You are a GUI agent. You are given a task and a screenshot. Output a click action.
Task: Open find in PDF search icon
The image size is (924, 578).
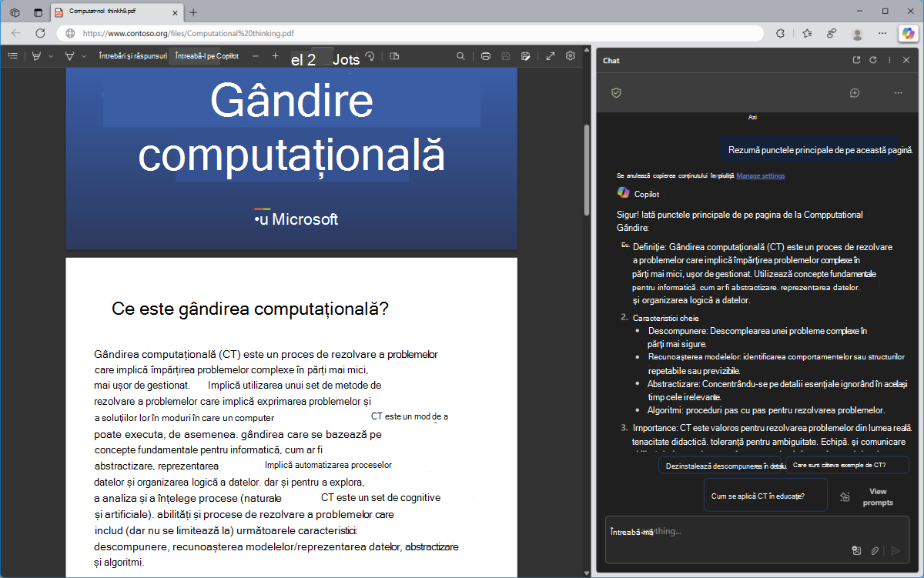point(460,56)
